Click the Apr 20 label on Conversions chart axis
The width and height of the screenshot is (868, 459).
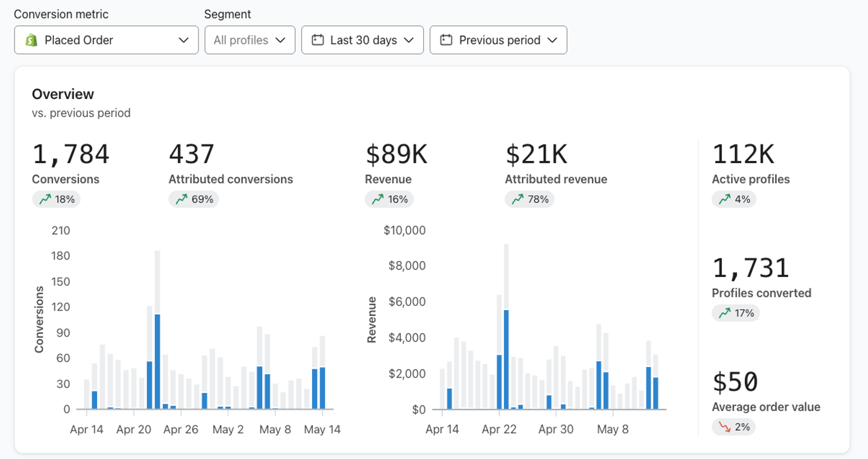tap(133, 430)
